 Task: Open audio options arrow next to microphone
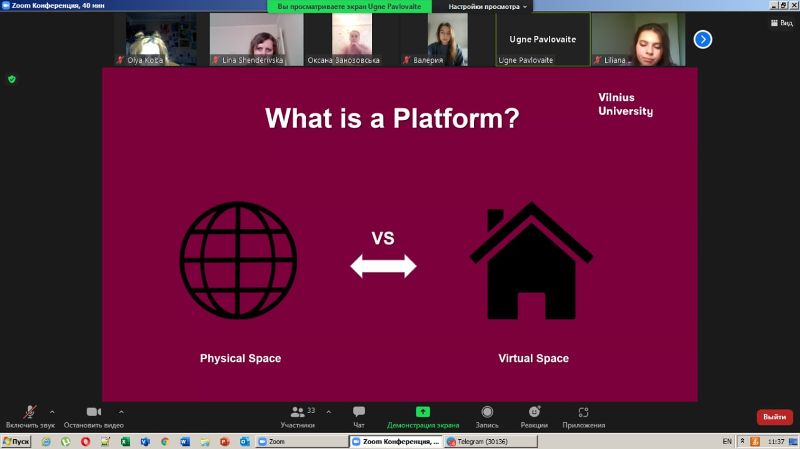pyautogui.click(x=52, y=412)
